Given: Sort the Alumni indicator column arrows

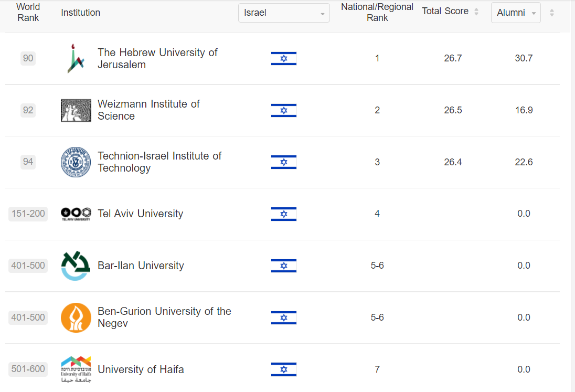Looking at the screenshot, I should [552, 13].
